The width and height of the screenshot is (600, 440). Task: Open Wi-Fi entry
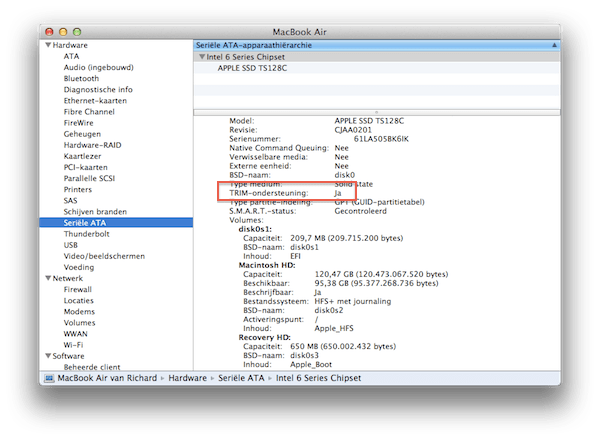point(73,345)
